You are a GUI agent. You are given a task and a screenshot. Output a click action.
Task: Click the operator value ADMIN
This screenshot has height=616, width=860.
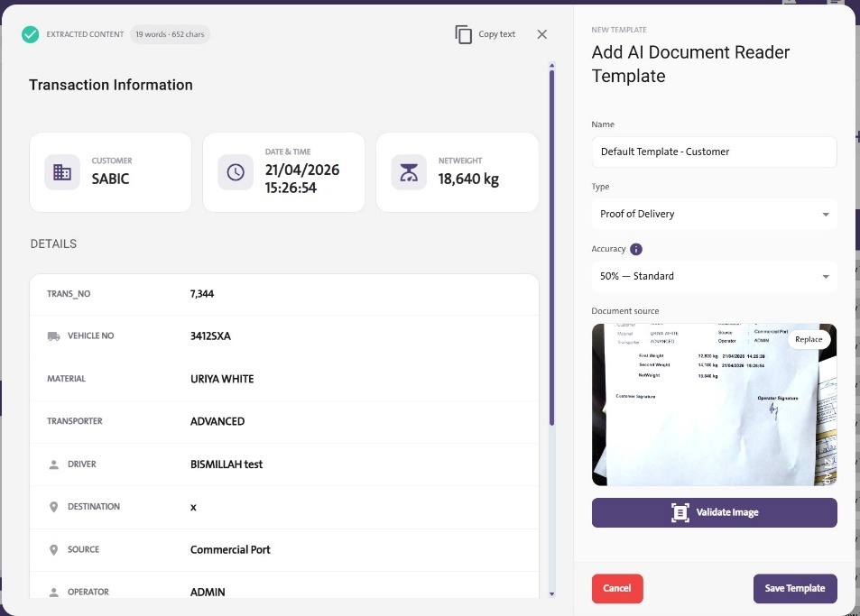click(x=208, y=593)
